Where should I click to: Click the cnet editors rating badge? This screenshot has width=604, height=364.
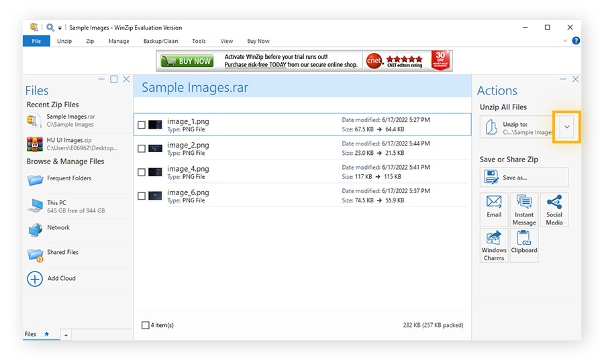coord(395,61)
